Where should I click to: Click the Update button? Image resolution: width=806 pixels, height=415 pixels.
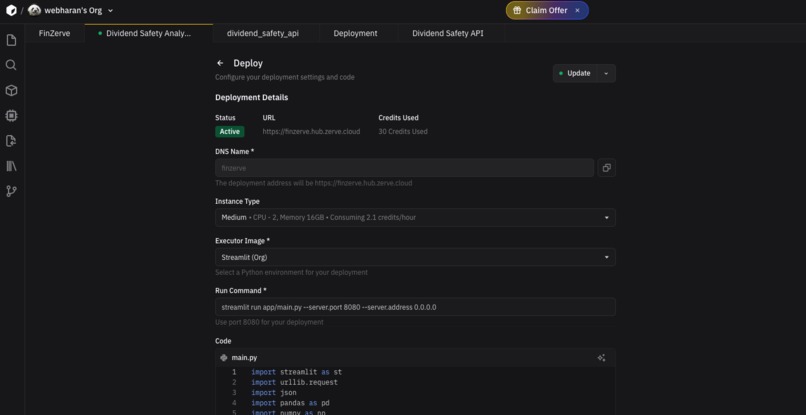575,73
